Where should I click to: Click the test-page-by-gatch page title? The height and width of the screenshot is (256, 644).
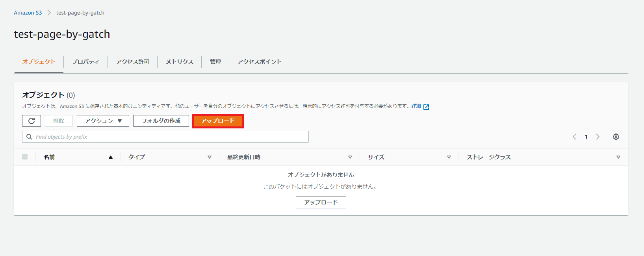pos(62,34)
